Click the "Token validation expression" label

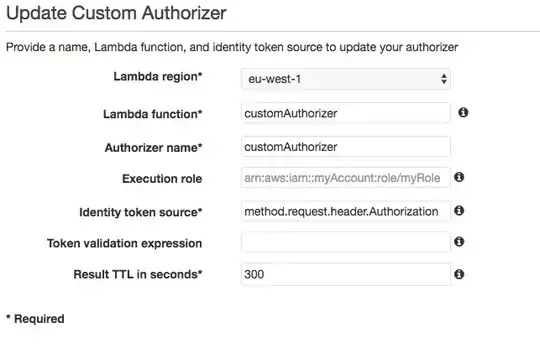coord(125,243)
